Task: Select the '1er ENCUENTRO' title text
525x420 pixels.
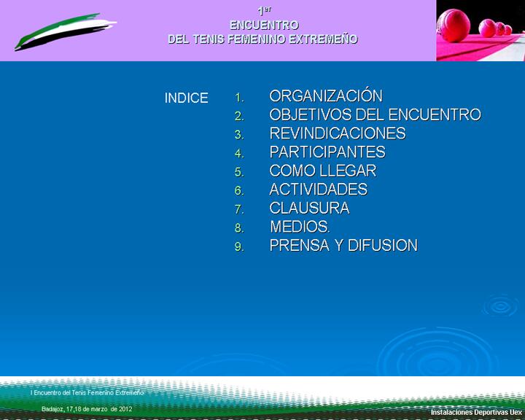Action: click(263, 18)
